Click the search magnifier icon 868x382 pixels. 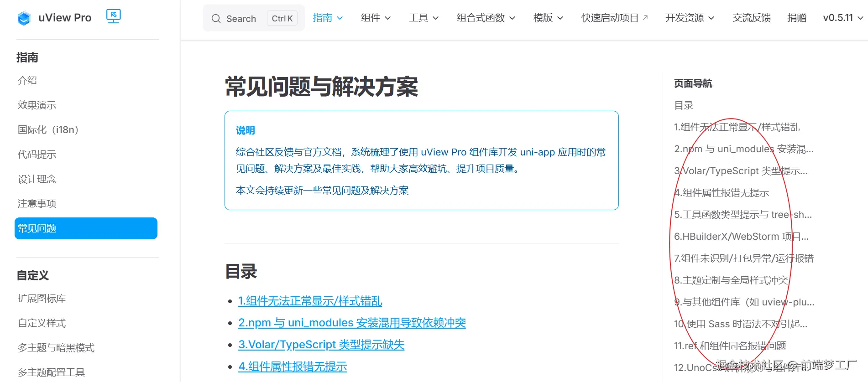216,19
